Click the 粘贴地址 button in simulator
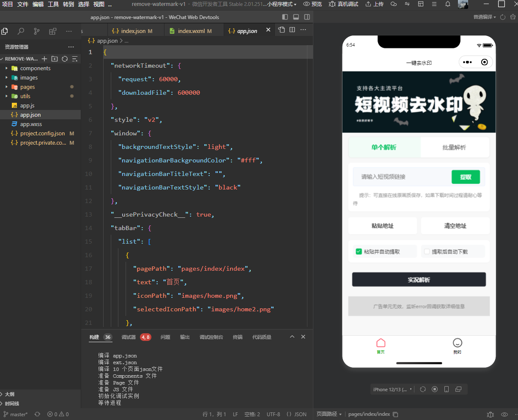 pos(382,226)
